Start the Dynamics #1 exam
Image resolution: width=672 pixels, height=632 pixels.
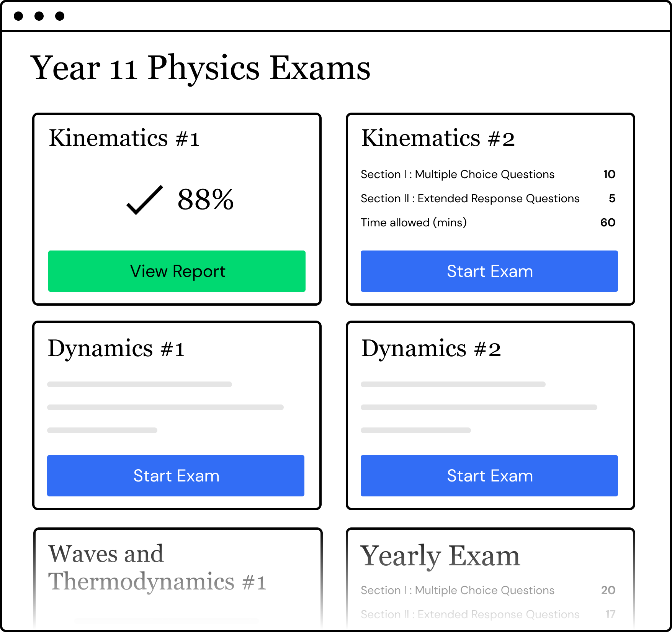click(176, 476)
